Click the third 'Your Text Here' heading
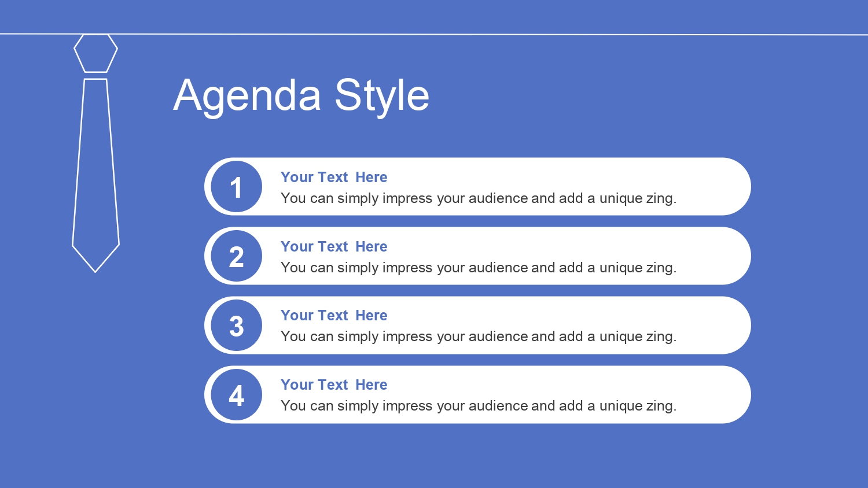Image resolution: width=868 pixels, height=488 pixels. coord(334,315)
